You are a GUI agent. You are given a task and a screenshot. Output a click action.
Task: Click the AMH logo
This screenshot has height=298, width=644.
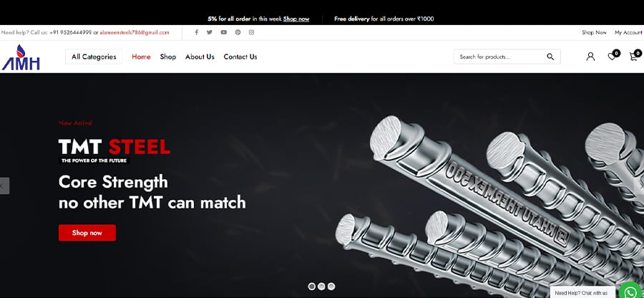[21, 57]
